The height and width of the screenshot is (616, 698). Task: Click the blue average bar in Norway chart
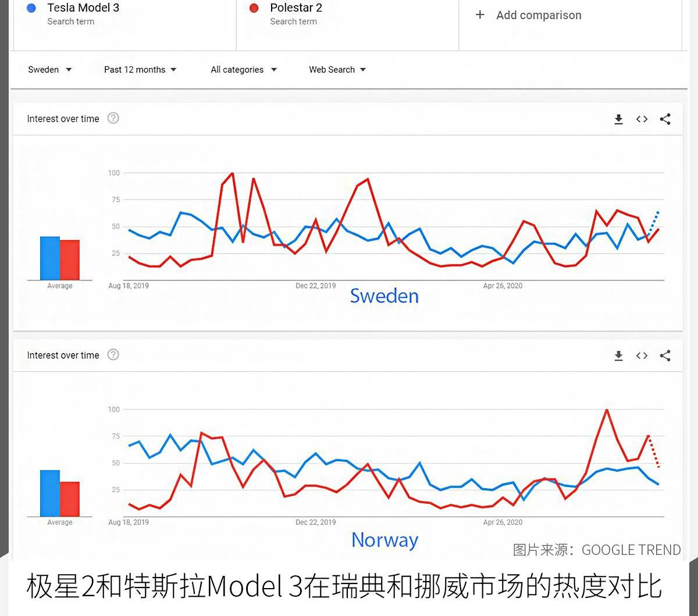(50, 493)
